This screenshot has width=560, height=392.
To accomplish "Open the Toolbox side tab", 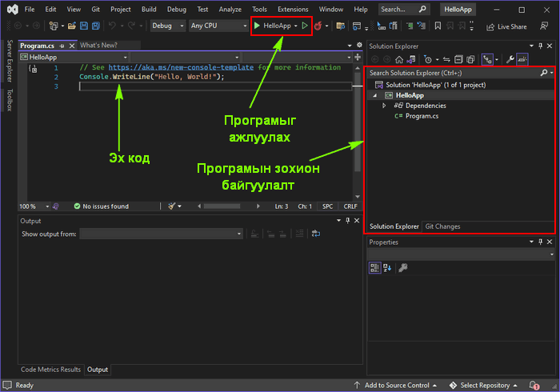I will (x=10, y=100).
